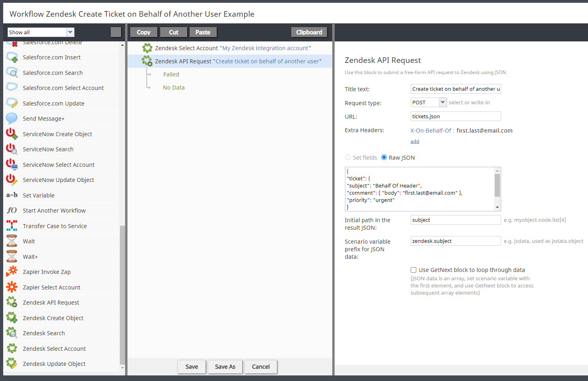Click the gray square button beside Show all
Image resolution: width=588 pixels, height=381 pixels.
(x=116, y=32)
